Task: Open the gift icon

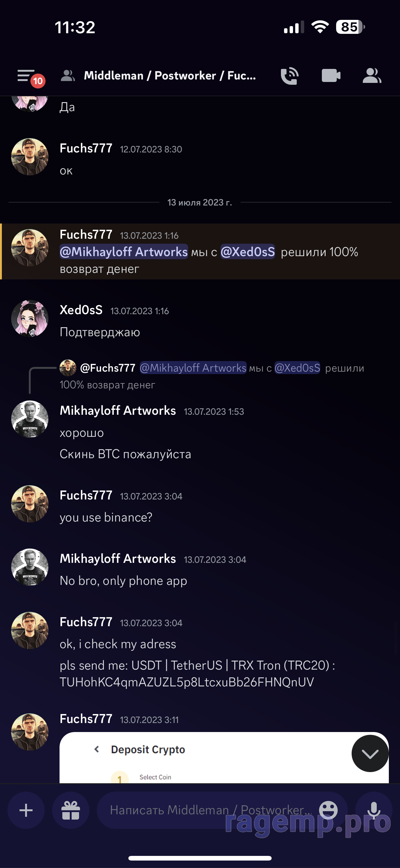Action: [x=71, y=810]
